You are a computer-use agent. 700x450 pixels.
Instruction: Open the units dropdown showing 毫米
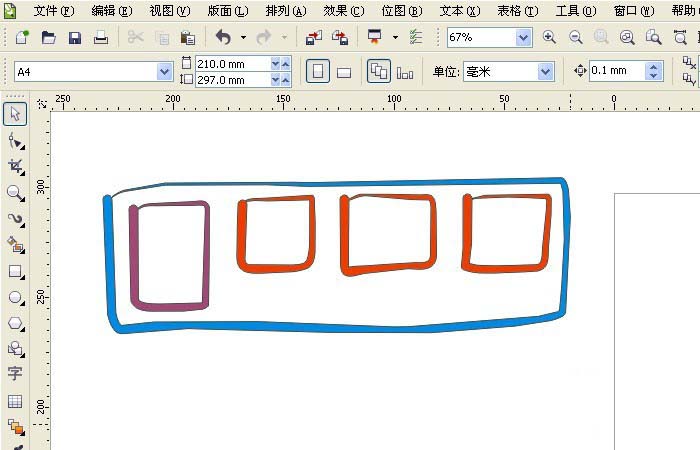[x=545, y=71]
